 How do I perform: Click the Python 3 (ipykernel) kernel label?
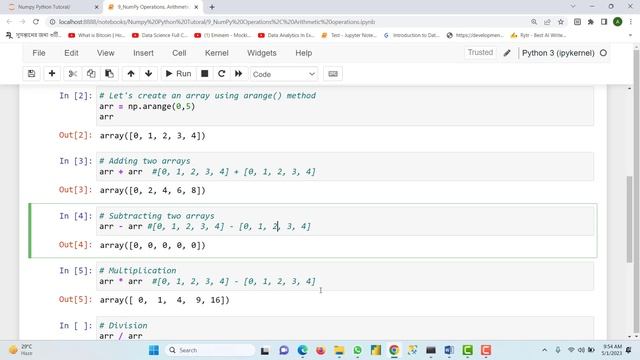click(x=558, y=53)
